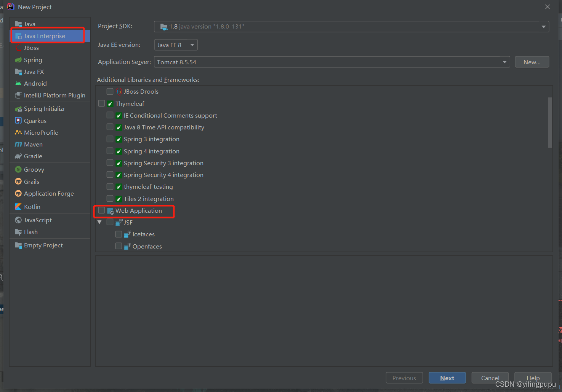Click the Icefaces framework icon

coord(128,234)
